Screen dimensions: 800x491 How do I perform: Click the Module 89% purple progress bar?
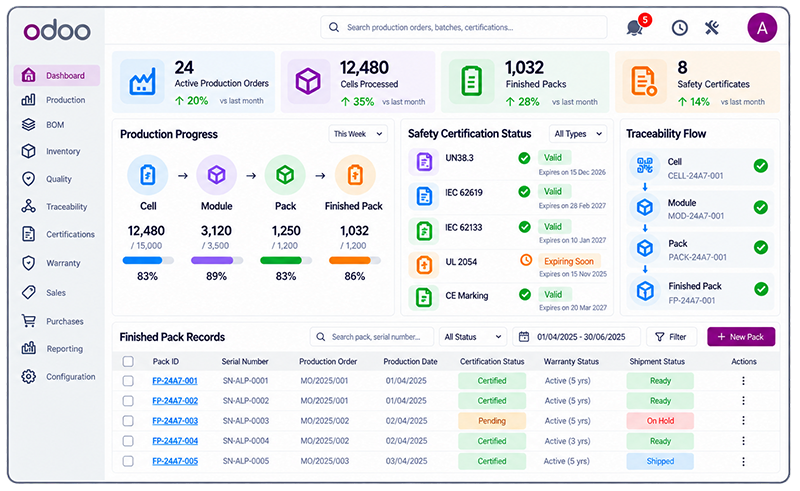[x=216, y=260]
